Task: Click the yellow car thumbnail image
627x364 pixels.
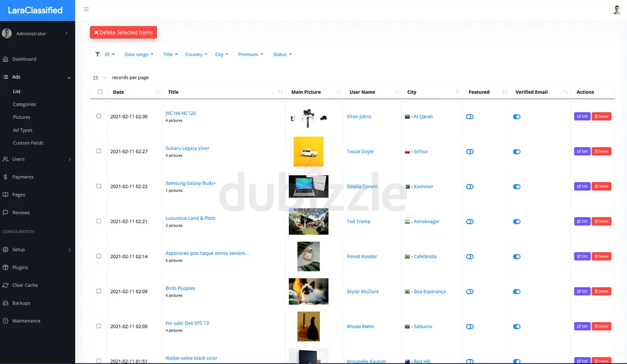Action: pos(308,152)
